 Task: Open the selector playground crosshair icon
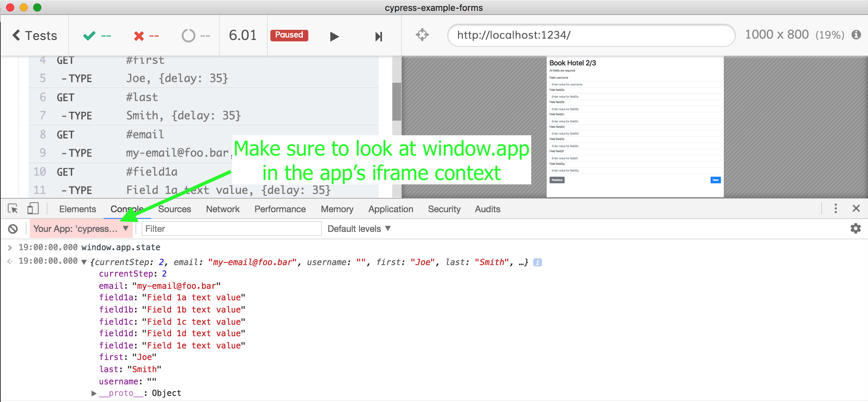coord(422,35)
